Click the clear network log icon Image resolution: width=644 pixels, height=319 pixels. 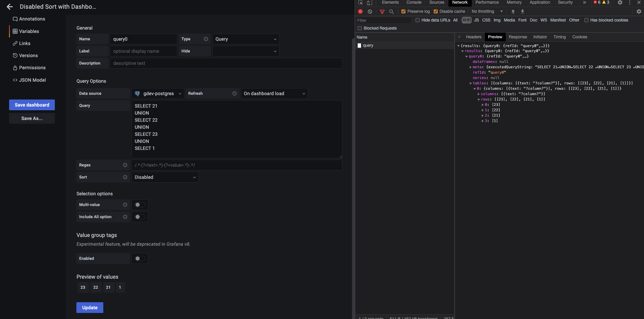pos(370,11)
